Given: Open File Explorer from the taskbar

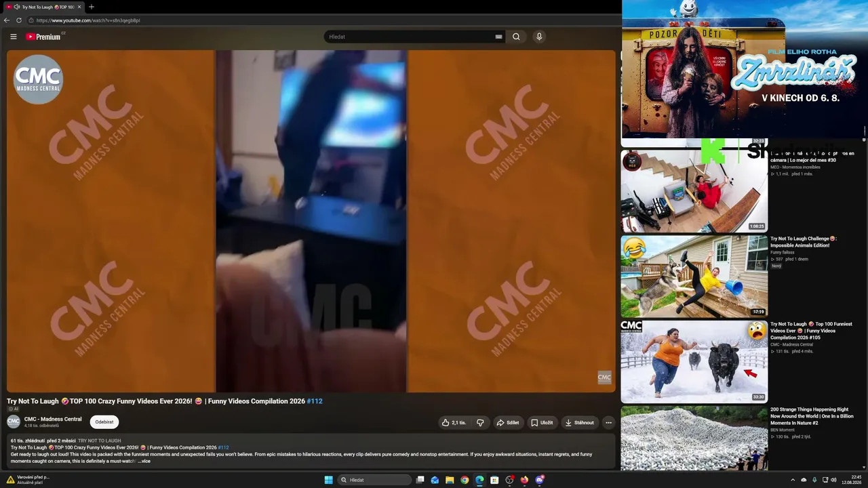Looking at the screenshot, I should click(x=450, y=480).
